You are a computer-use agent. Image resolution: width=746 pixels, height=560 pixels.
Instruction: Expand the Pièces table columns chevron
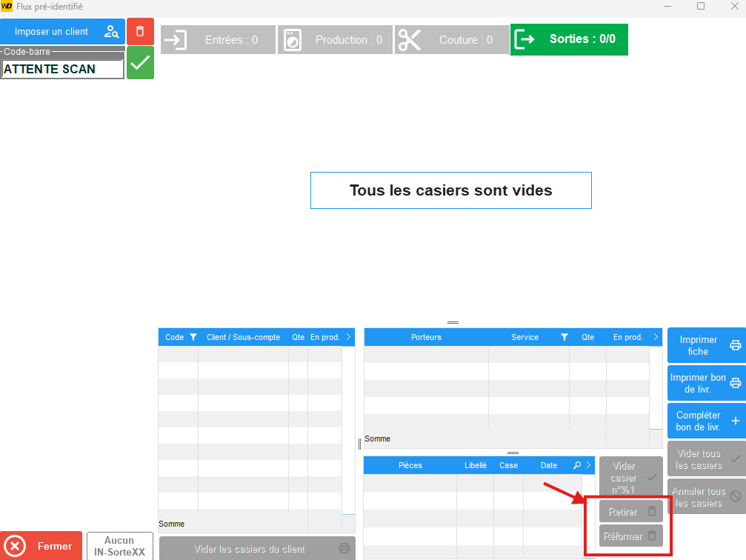pos(588,465)
